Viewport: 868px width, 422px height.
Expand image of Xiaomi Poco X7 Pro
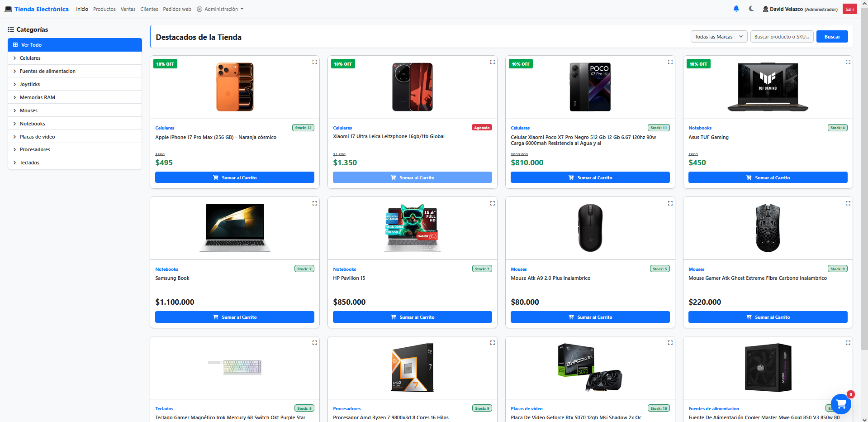point(670,62)
